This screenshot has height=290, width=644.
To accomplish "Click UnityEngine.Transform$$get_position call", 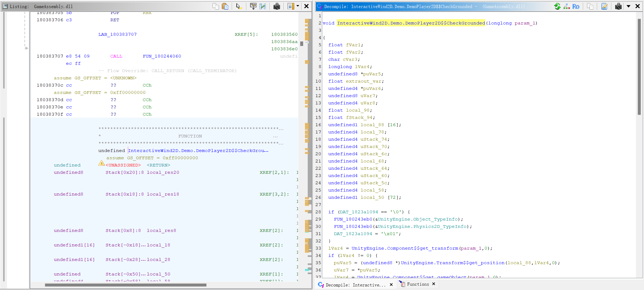I will pyautogui.click(x=452, y=263).
